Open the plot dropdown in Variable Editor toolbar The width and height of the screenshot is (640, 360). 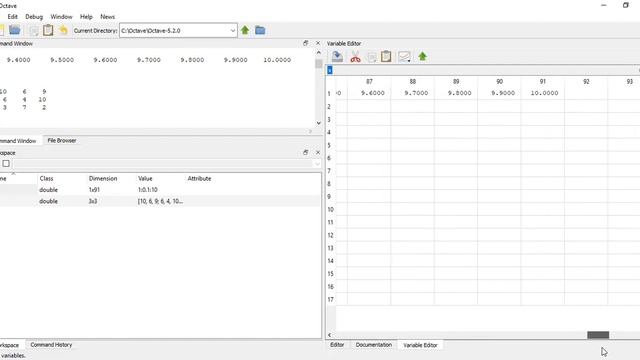pyautogui.click(x=404, y=57)
